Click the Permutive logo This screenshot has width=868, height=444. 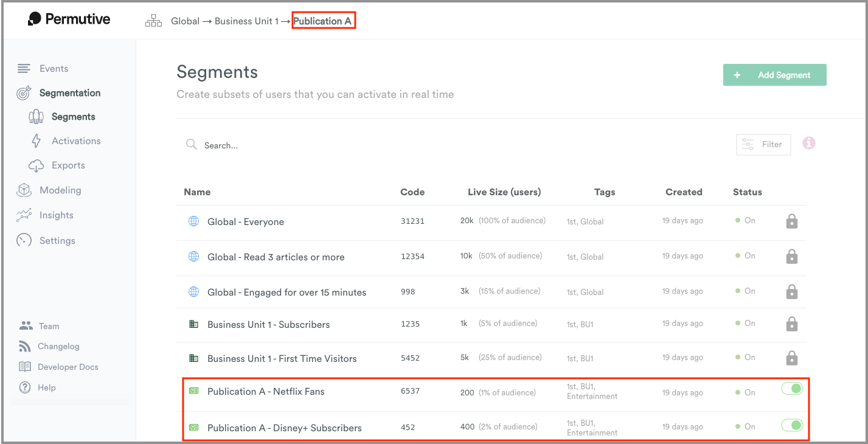[x=69, y=19]
